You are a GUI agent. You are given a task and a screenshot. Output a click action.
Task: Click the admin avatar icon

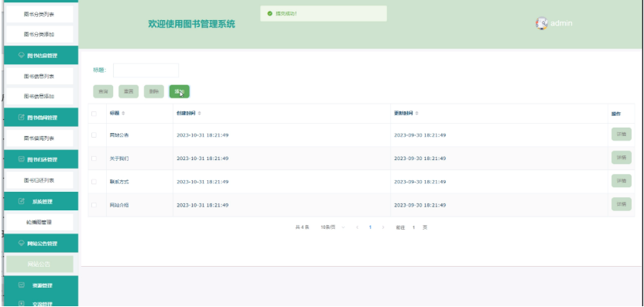click(x=542, y=23)
